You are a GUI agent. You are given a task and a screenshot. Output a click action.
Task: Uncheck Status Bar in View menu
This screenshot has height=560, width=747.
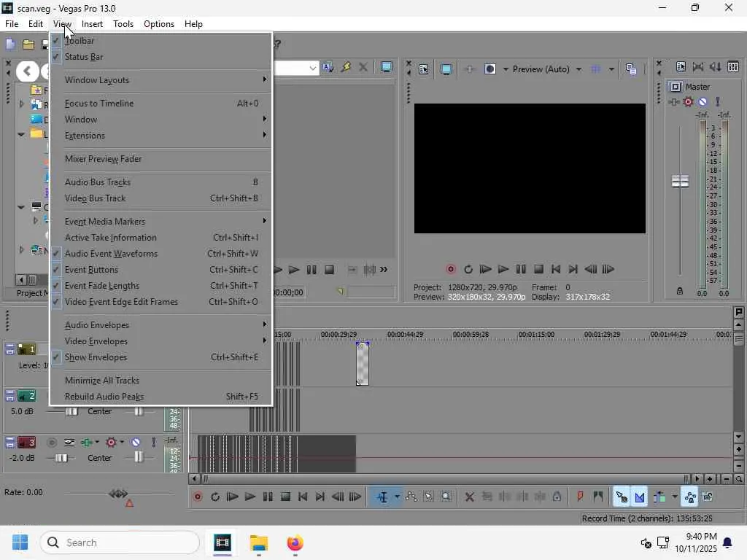click(x=161, y=57)
